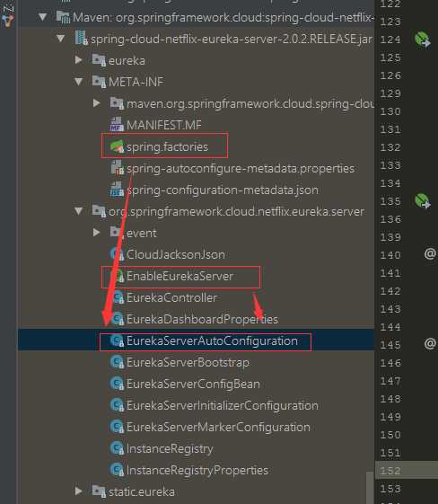Click the MANIFEST.MF file icon
This screenshot has height=504, width=438.
point(117,125)
